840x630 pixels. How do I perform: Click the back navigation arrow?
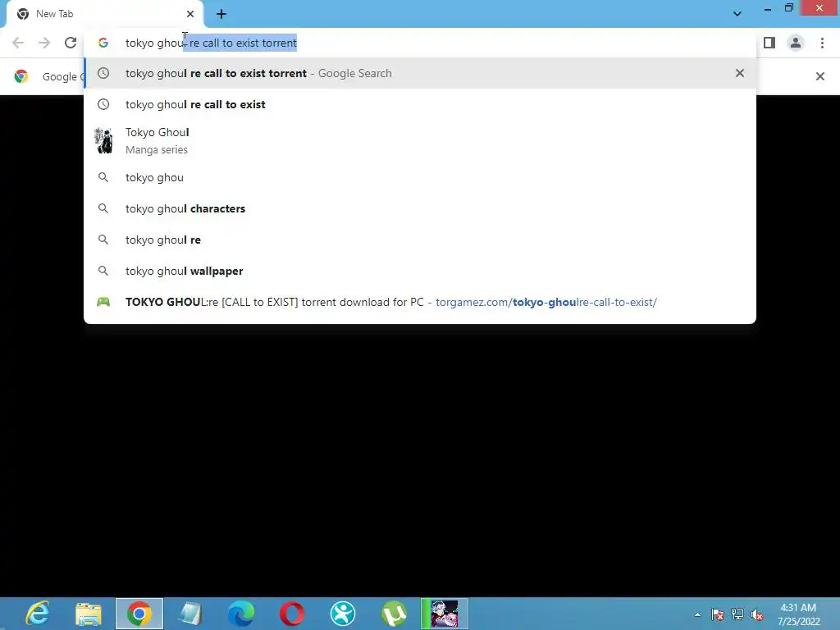(x=18, y=43)
